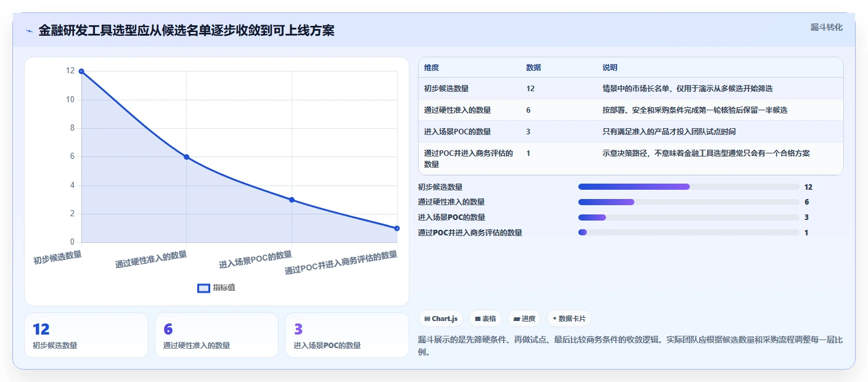Select the Chart.js tag pill
This screenshot has width=868, height=382.
(441, 319)
